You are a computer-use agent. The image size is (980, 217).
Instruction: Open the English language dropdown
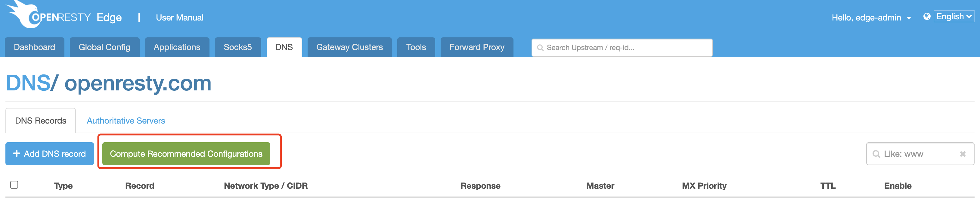click(954, 16)
